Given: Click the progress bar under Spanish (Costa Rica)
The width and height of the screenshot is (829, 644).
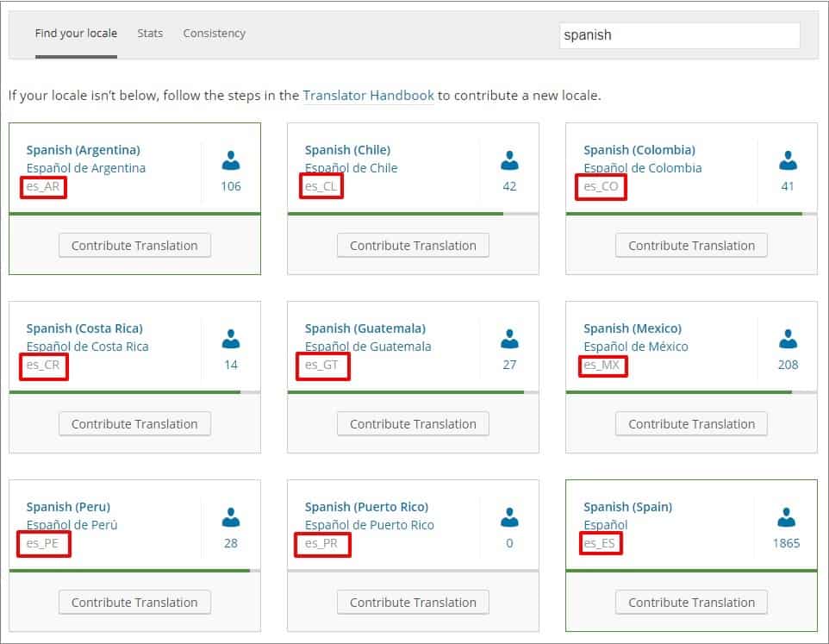Looking at the screenshot, I should [134, 392].
